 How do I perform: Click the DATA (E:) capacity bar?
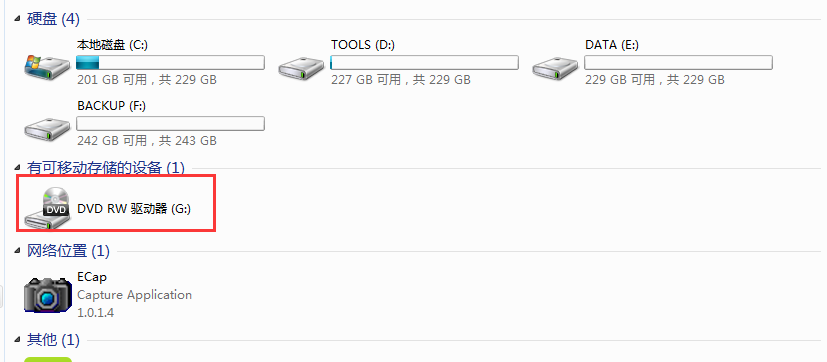tap(678, 63)
